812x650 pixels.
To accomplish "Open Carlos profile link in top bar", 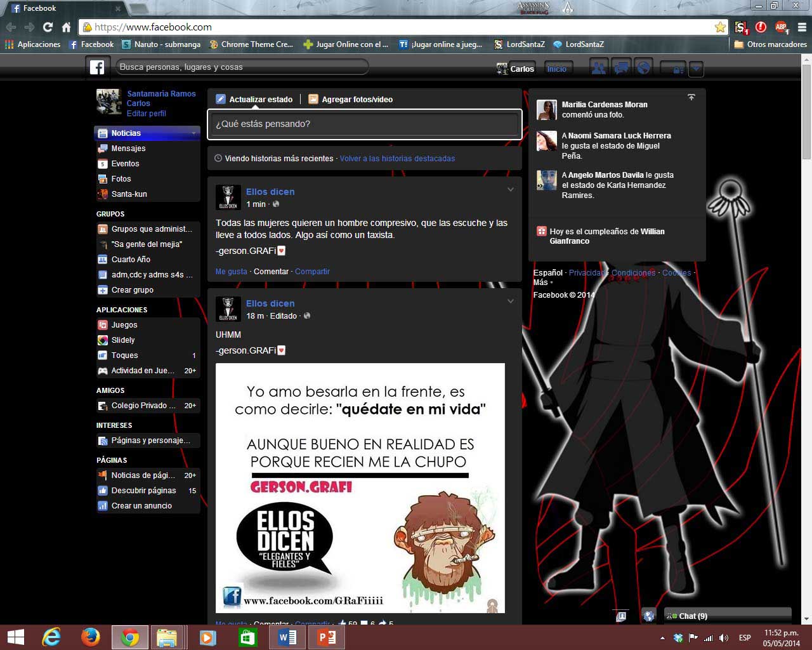I will (515, 69).
